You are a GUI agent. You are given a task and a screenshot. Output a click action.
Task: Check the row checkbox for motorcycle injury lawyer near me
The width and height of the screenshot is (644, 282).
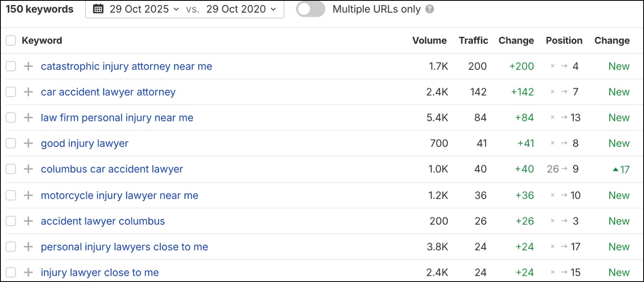(10, 195)
